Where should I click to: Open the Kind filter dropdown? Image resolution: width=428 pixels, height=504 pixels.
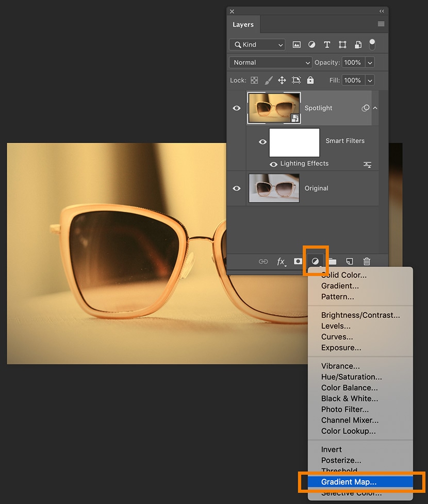pyautogui.click(x=257, y=45)
